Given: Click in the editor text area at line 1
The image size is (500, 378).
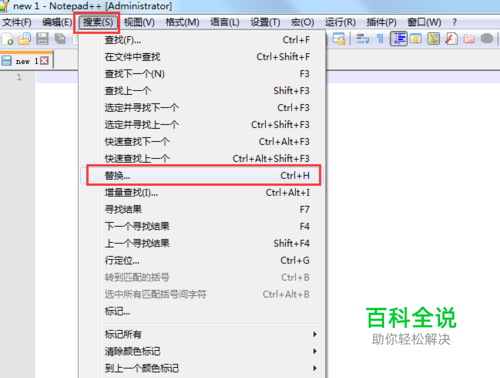Looking at the screenshot, I should click(413, 77).
